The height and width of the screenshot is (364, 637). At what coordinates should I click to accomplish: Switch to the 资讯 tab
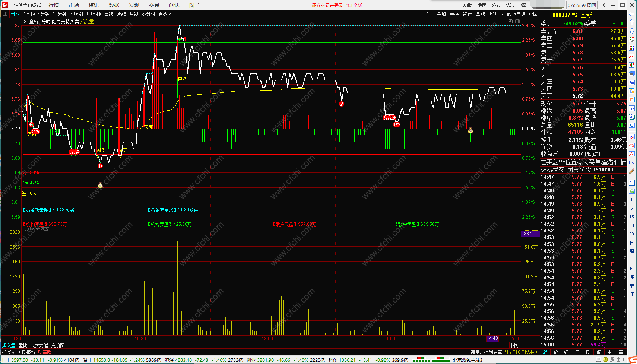click(x=94, y=5)
